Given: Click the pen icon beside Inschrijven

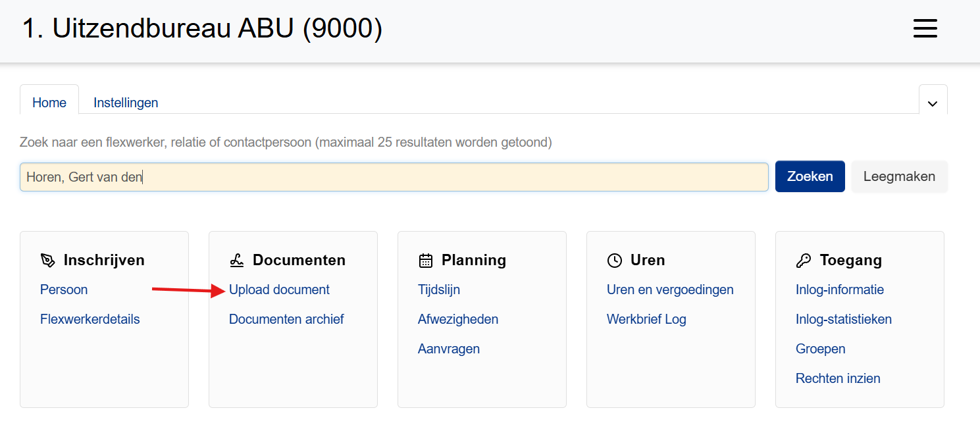Looking at the screenshot, I should [x=47, y=261].
